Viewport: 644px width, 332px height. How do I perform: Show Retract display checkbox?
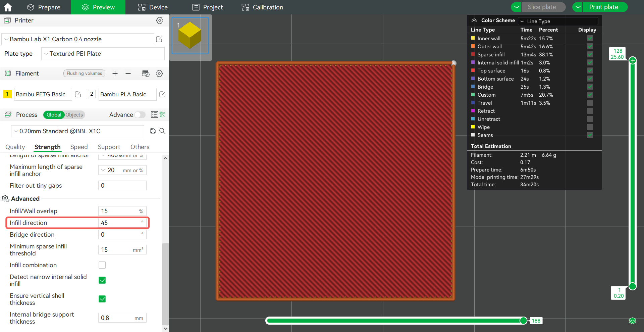590,111
